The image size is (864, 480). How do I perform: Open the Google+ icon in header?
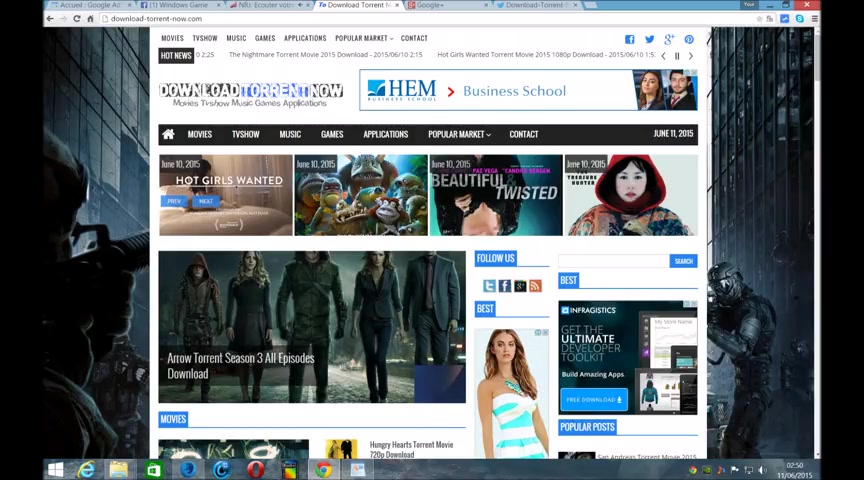click(669, 39)
